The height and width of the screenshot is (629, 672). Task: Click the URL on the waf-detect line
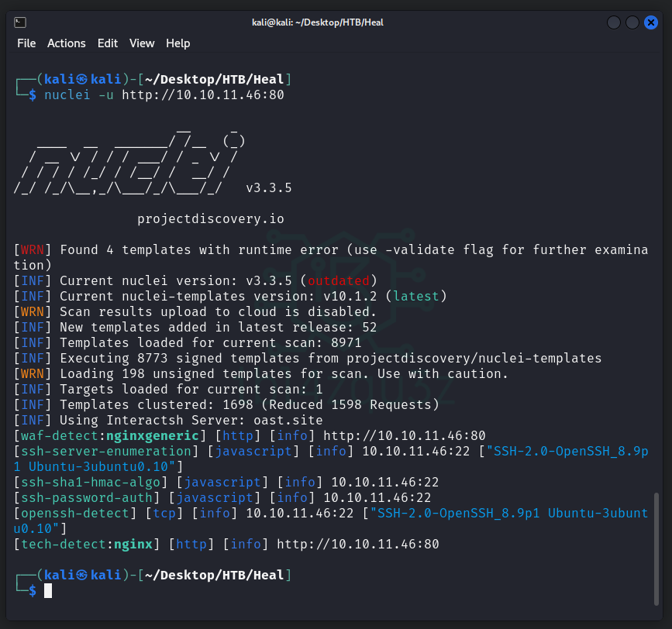pyautogui.click(x=404, y=436)
